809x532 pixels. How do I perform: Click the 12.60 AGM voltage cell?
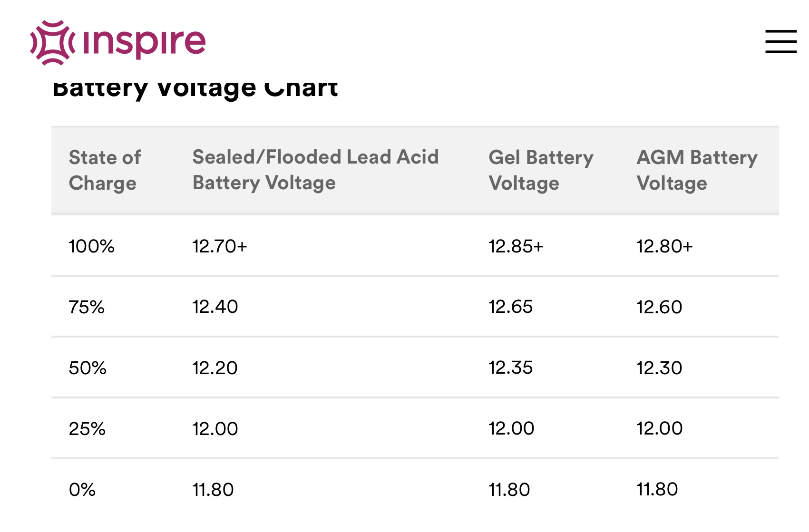[x=659, y=307]
